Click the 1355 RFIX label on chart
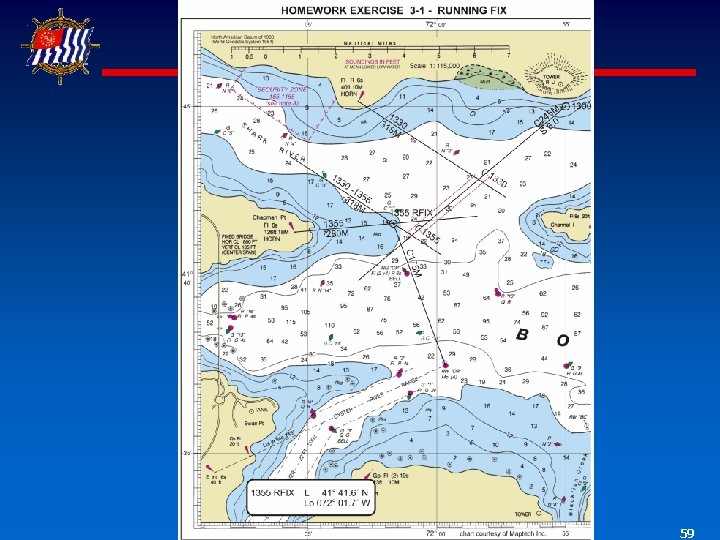The height and width of the screenshot is (540, 720). point(411,213)
